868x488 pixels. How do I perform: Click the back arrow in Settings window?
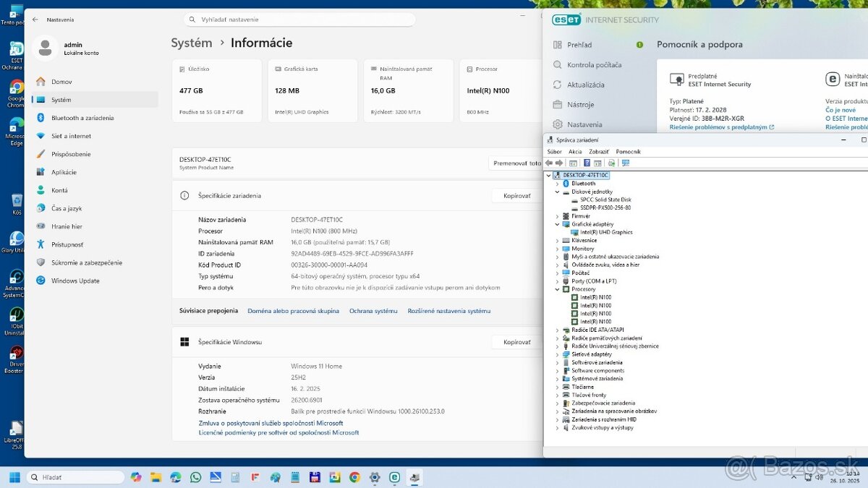pyautogui.click(x=35, y=20)
